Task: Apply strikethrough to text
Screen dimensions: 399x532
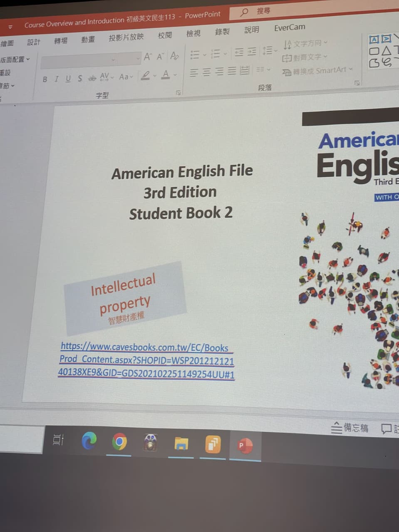Action: pos(92,78)
